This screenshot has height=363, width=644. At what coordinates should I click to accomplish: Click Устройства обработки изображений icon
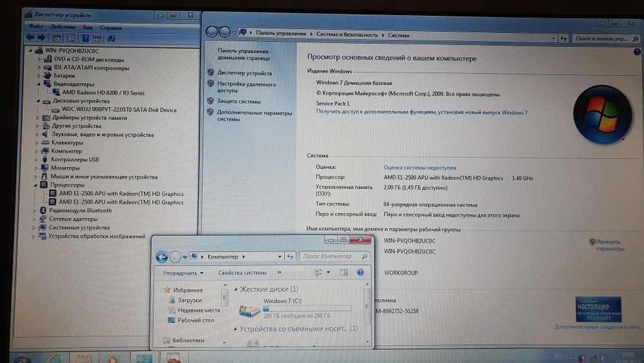click(42, 237)
